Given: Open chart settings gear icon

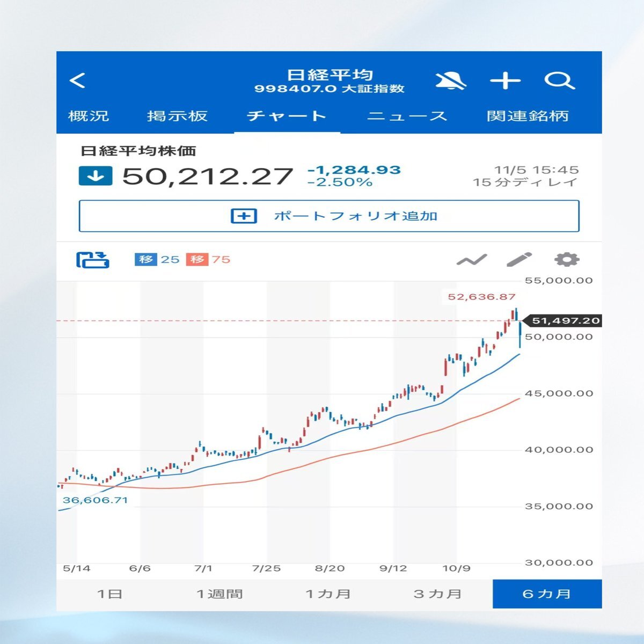Looking at the screenshot, I should pos(567,260).
